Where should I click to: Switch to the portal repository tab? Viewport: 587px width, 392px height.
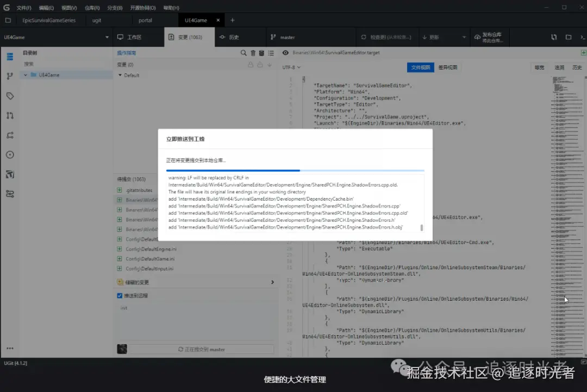[x=145, y=20]
